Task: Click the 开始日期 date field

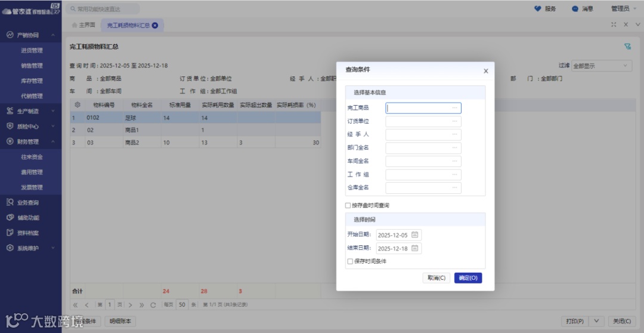Action: pos(399,235)
